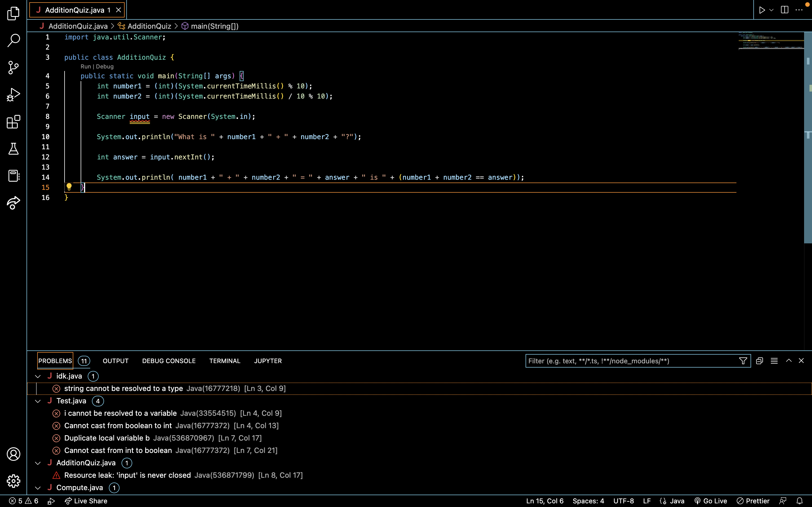Toggle the problems filter funnel icon

tap(743, 361)
